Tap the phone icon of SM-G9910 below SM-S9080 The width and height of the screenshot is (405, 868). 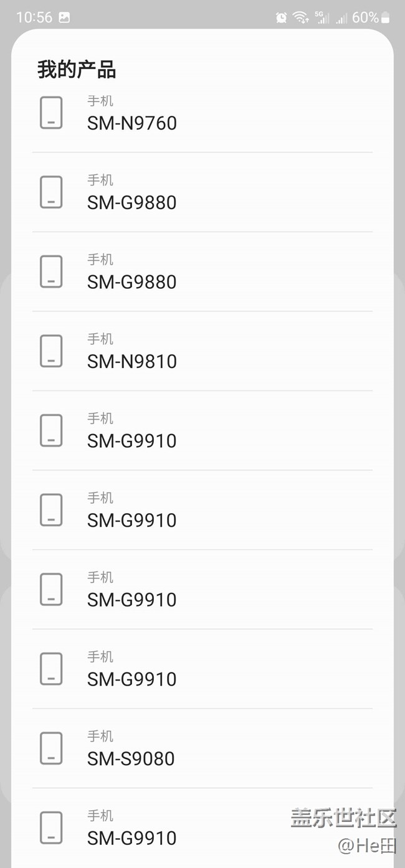point(51,828)
